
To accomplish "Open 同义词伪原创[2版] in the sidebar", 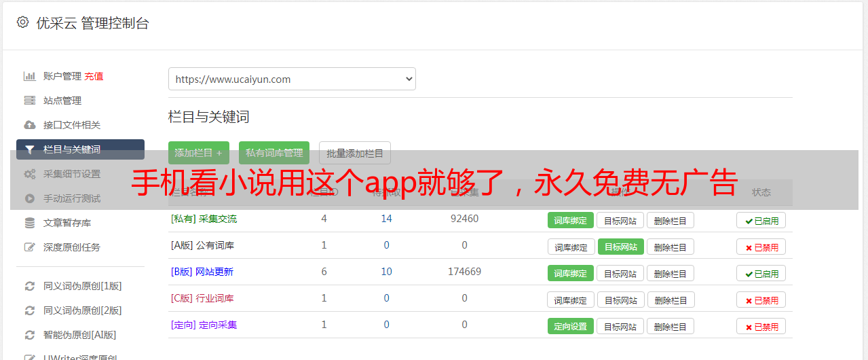I will tap(82, 310).
